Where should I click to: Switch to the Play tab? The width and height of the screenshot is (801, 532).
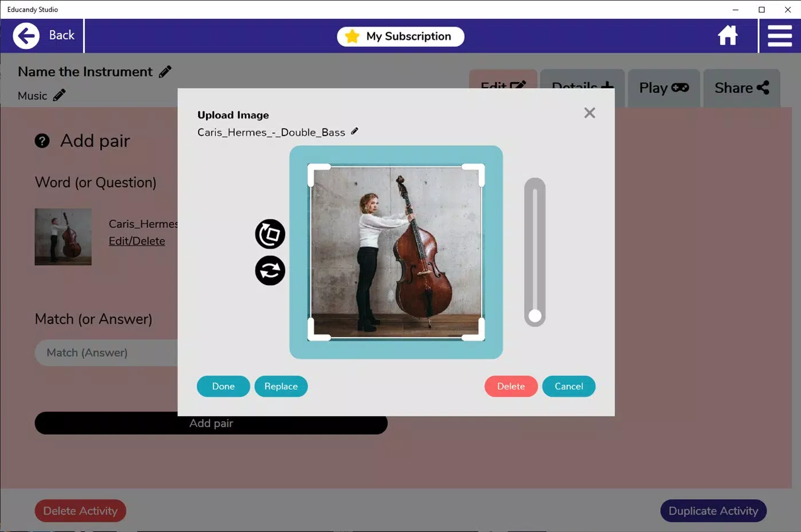[x=663, y=88]
